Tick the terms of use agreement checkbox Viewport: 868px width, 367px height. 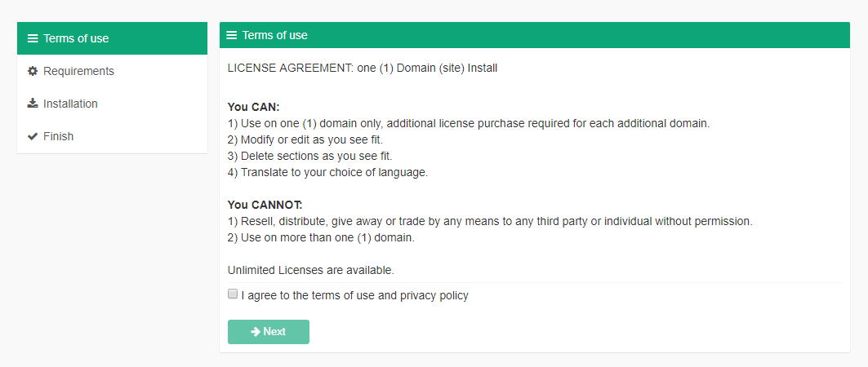pyautogui.click(x=233, y=294)
